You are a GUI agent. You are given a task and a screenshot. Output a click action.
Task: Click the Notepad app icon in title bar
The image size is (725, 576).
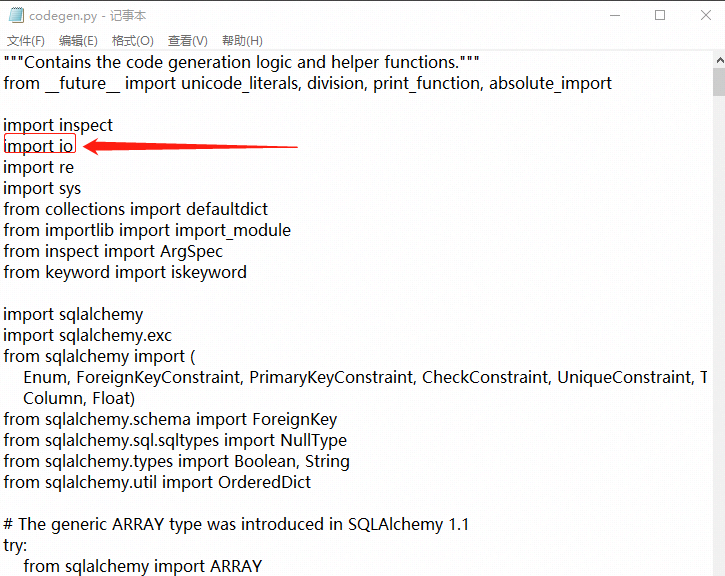coord(16,15)
